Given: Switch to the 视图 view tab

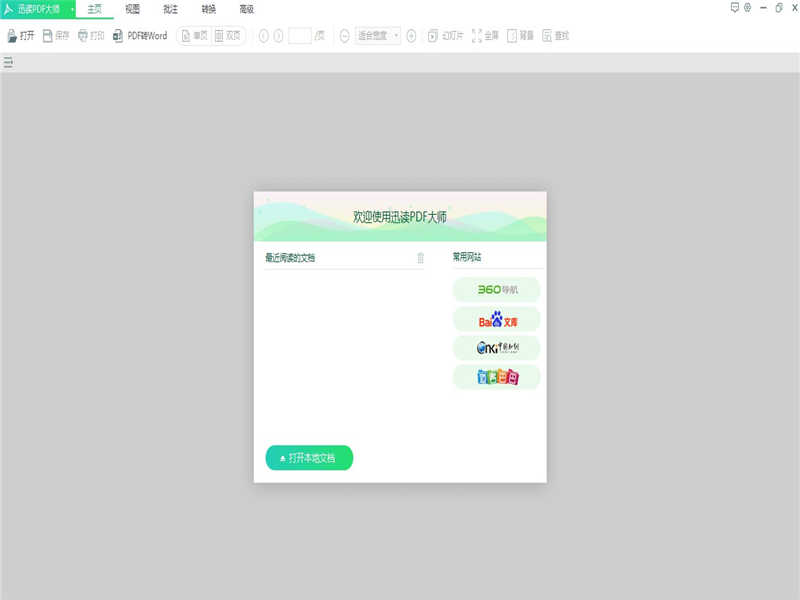Looking at the screenshot, I should coord(133,9).
